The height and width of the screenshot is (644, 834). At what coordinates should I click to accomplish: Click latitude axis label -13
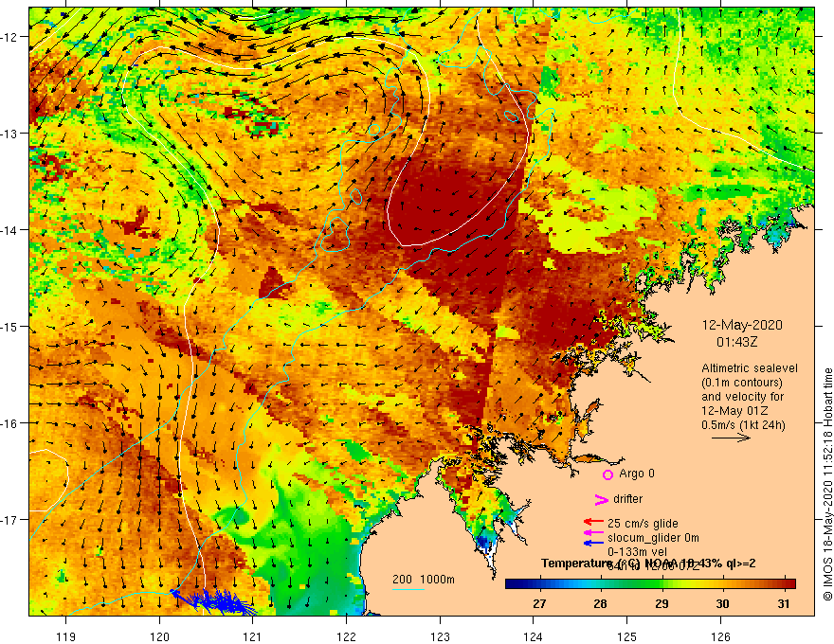9,134
